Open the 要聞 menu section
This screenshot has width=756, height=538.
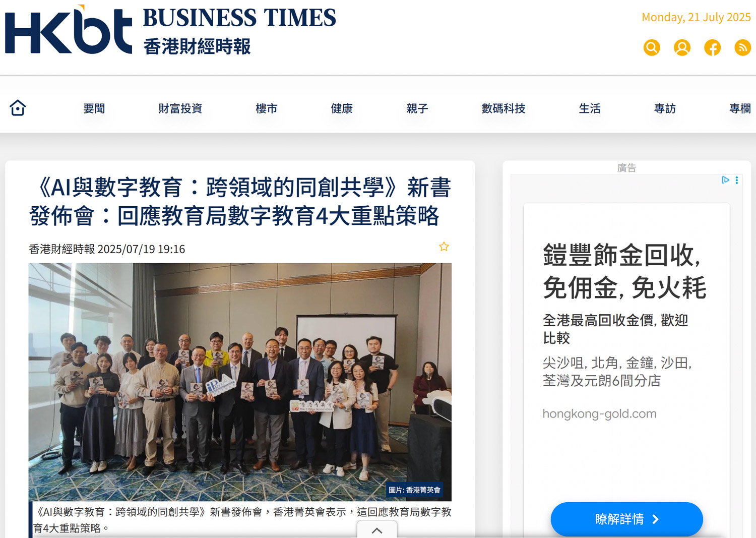[x=94, y=108]
